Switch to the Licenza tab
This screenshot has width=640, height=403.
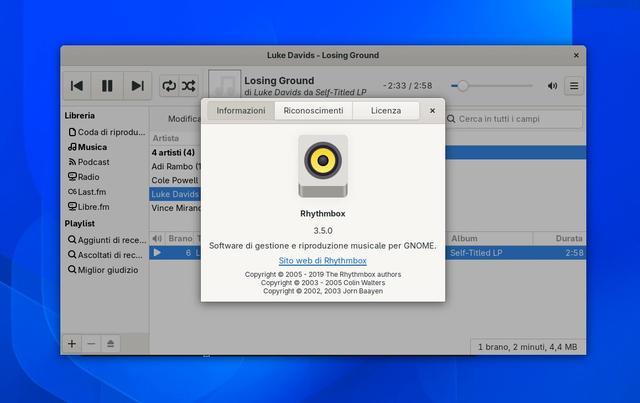pyautogui.click(x=386, y=111)
